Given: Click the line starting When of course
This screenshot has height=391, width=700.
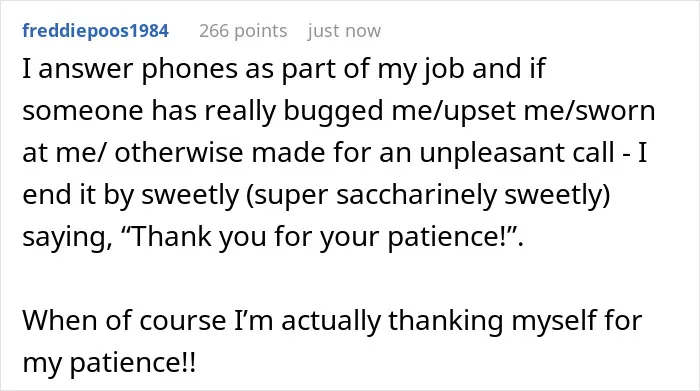Looking at the screenshot, I should [x=332, y=320].
